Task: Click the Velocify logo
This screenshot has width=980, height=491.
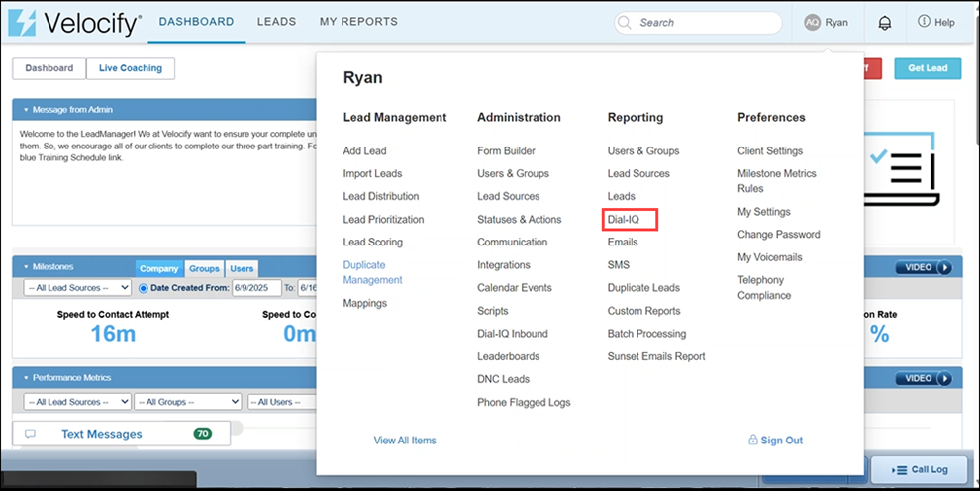Action: click(x=74, y=23)
